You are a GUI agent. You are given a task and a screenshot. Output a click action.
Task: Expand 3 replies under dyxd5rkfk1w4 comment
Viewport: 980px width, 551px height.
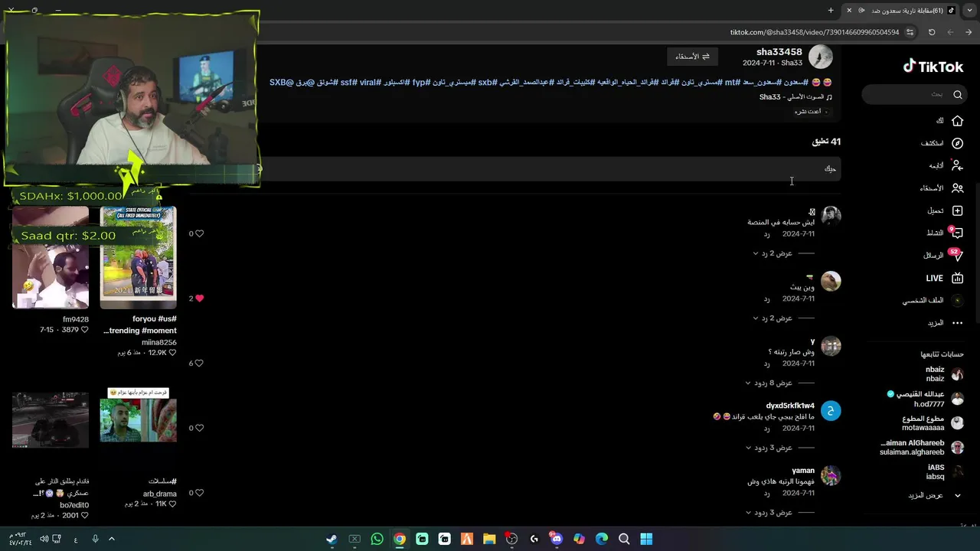769,448
